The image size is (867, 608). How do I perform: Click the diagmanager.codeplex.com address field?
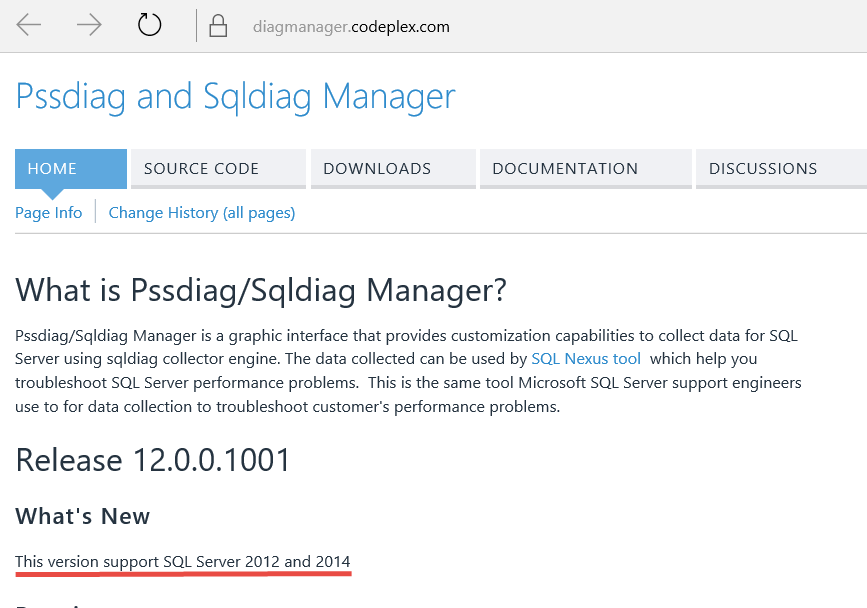point(352,27)
